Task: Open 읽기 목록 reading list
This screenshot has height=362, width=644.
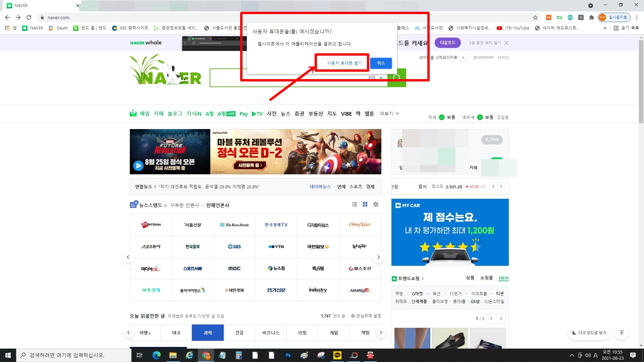Action: [626, 28]
